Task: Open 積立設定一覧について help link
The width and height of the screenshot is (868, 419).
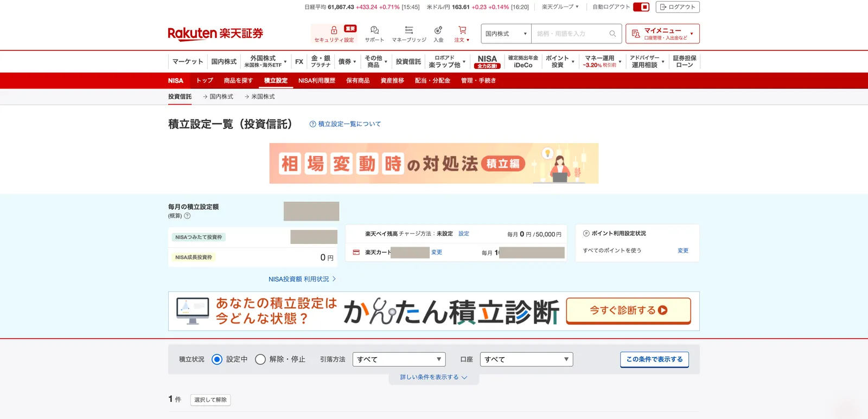Action: pos(345,124)
